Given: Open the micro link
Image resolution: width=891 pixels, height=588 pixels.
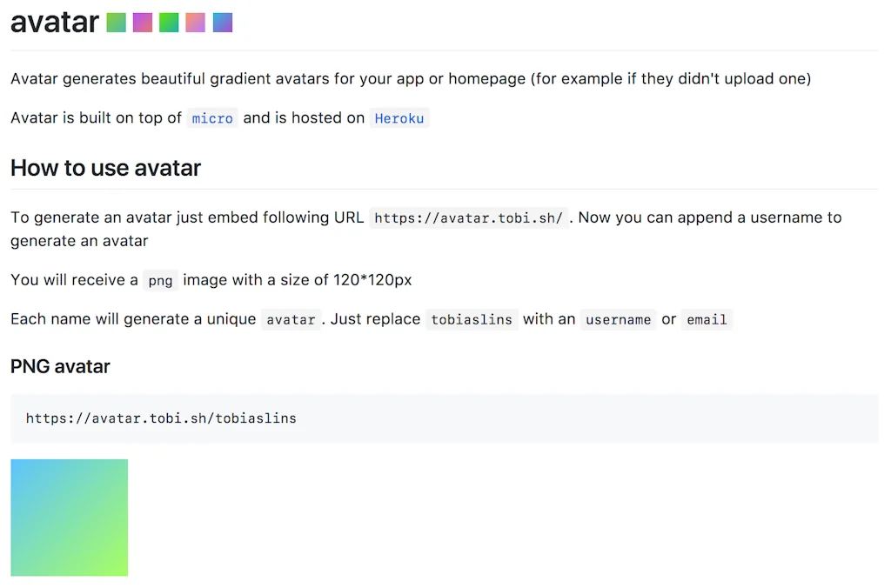Looking at the screenshot, I should pos(212,118).
